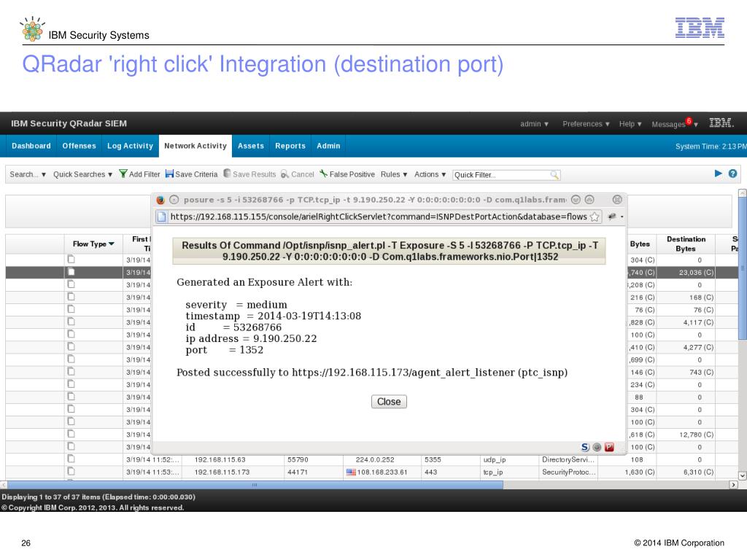Open the Messages dropdown
The height and width of the screenshot is (560, 747).
[x=675, y=124]
